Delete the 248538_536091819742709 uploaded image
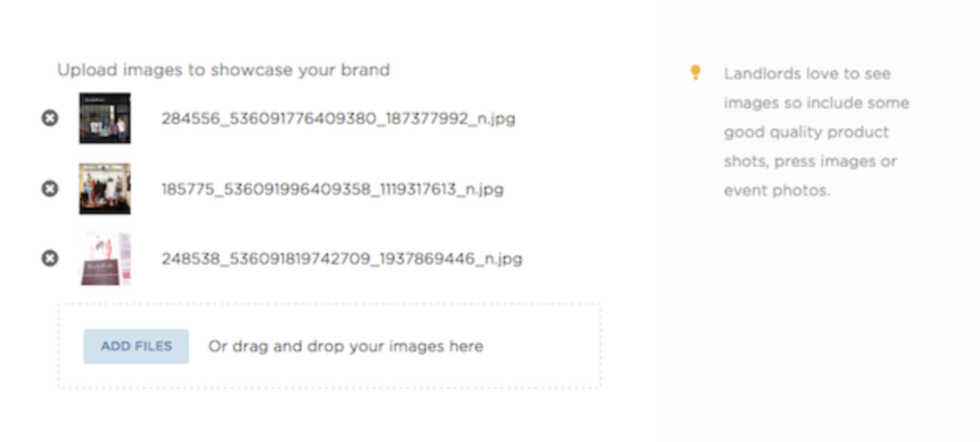 [50, 258]
